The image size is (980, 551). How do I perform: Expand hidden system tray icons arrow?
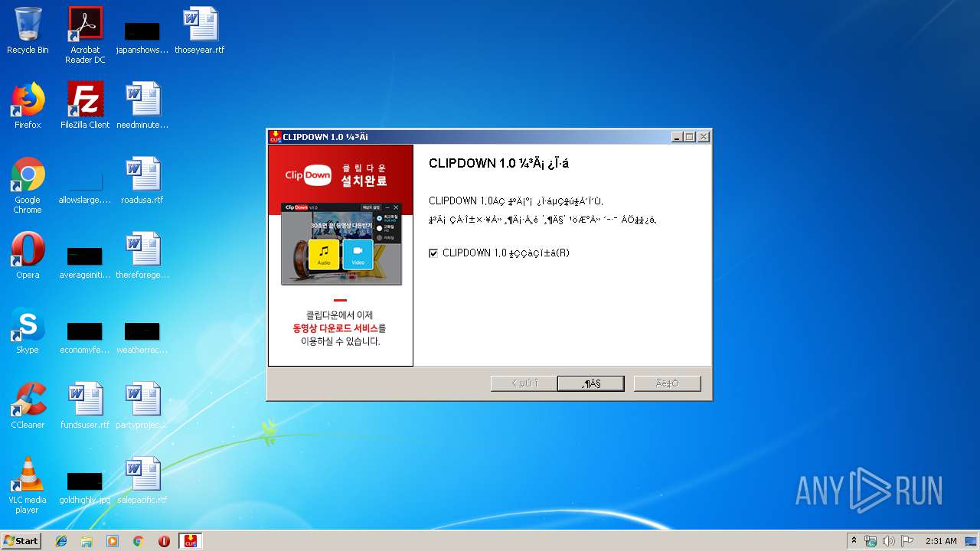pos(854,541)
